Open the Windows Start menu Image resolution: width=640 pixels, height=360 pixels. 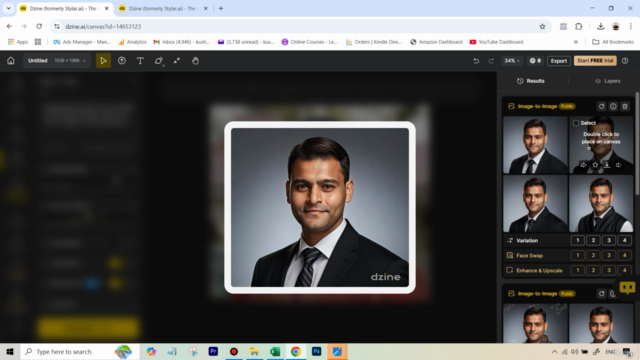click(x=10, y=351)
